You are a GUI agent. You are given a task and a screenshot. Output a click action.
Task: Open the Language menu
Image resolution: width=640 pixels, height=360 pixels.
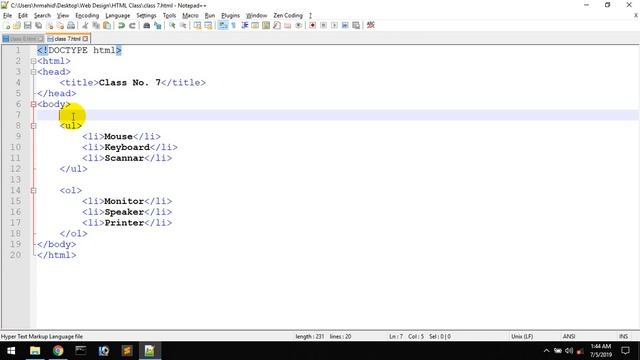coord(118,16)
